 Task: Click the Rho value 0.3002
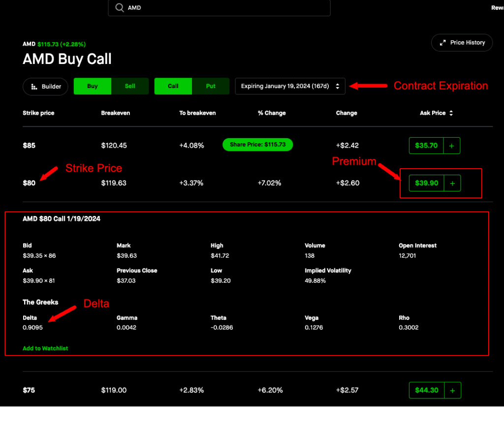[409, 327]
